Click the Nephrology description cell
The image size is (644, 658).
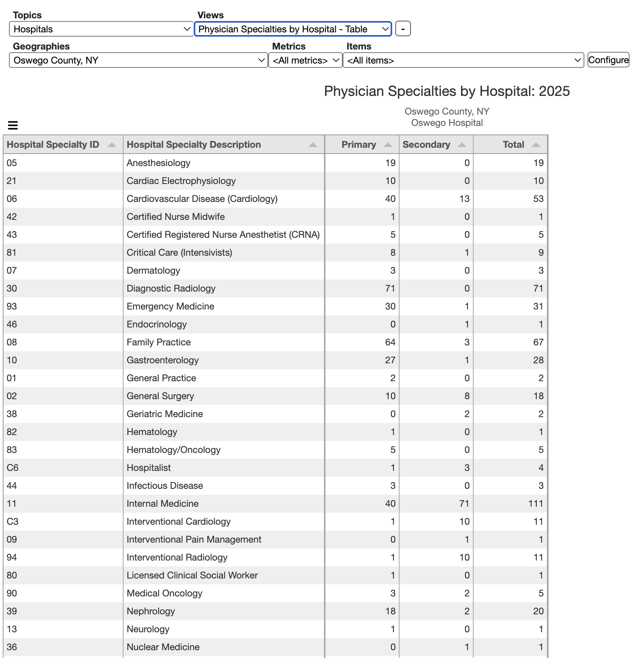tap(150, 611)
